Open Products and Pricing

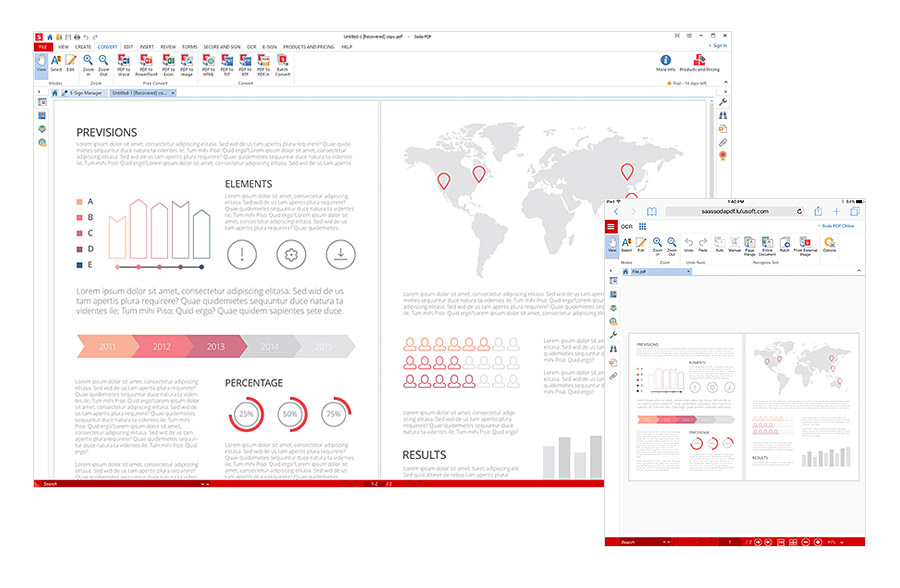pyautogui.click(x=699, y=62)
